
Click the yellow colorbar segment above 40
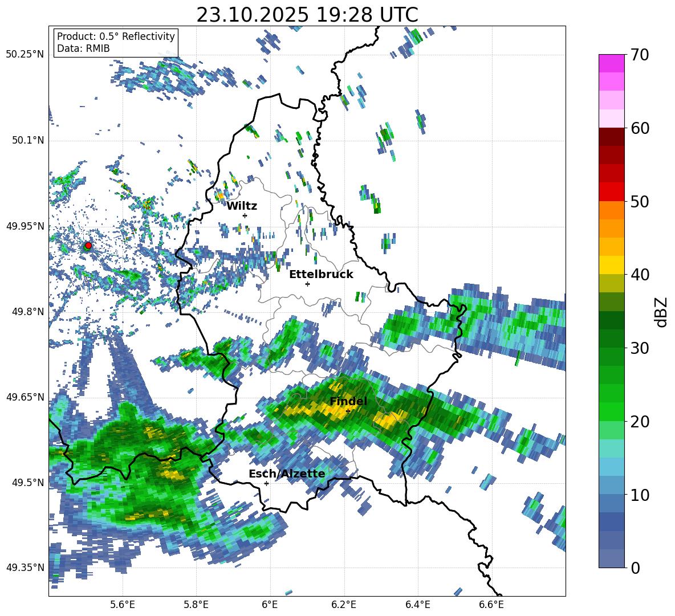tap(611, 265)
